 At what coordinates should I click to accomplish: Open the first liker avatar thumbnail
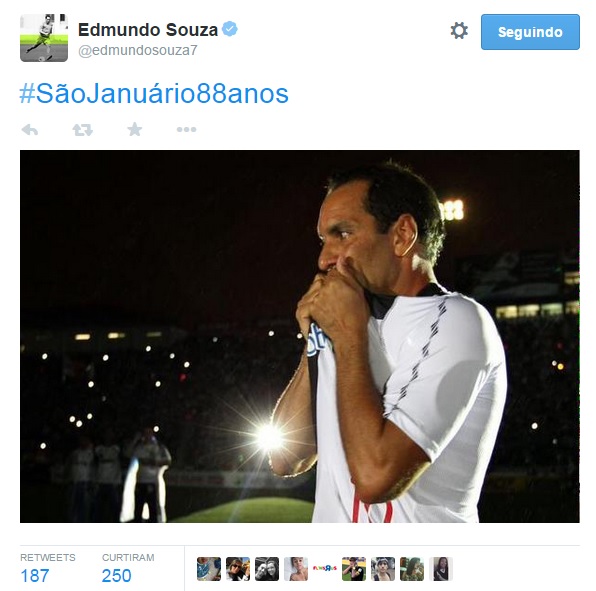coord(209,569)
